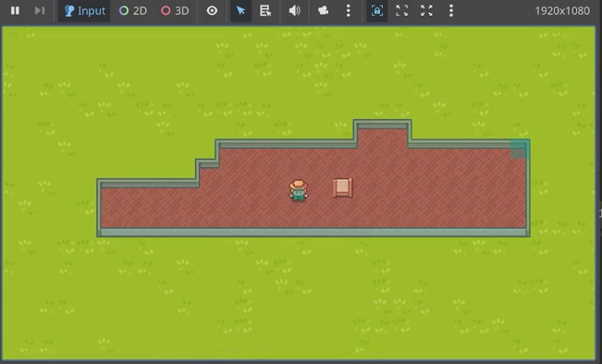Switch to 3D selection mode
The height and width of the screenshot is (364, 602).
[x=175, y=10]
